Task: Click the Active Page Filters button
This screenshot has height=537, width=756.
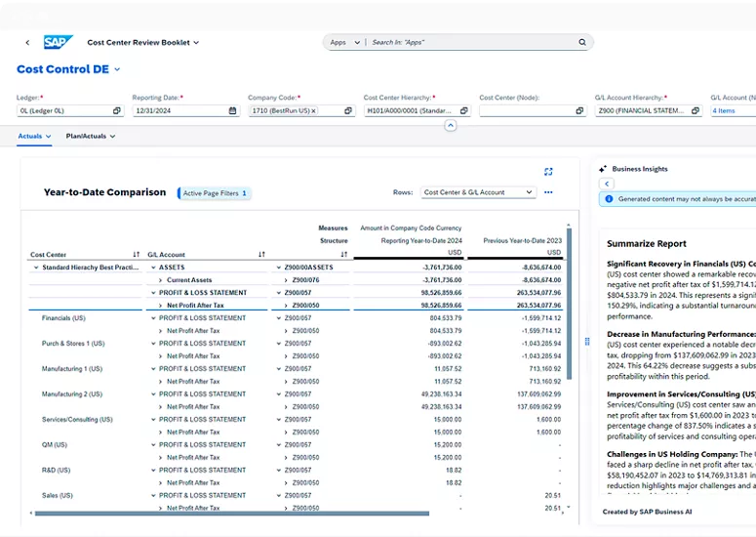Action: (215, 193)
